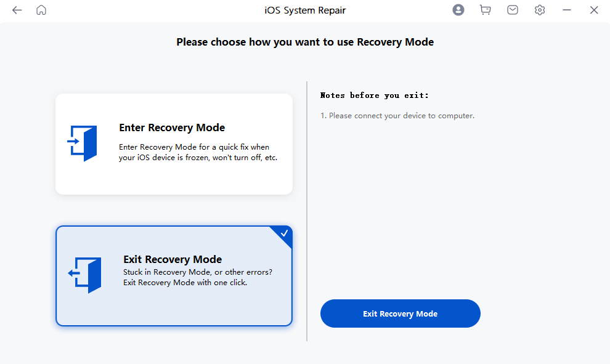Click the 'Please connect your device' note
Image resolution: width=610 pixels, height=364 pixels.
[x=397, y=116]
